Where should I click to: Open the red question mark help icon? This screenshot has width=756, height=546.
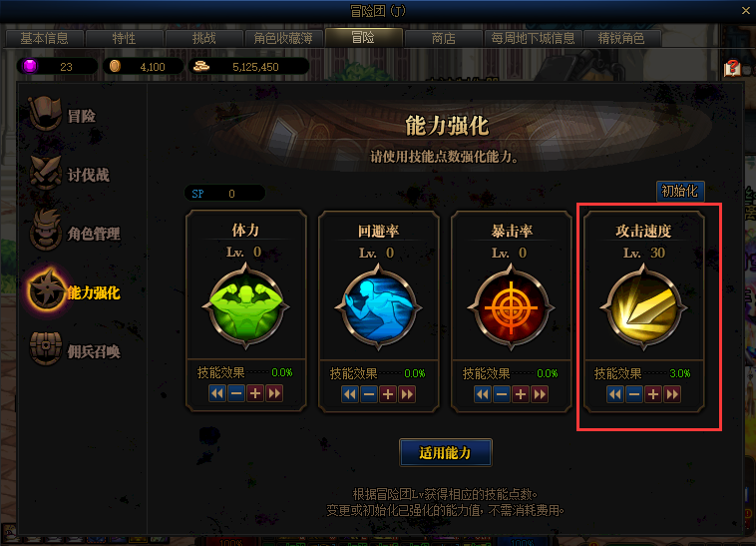coord(732,68)
